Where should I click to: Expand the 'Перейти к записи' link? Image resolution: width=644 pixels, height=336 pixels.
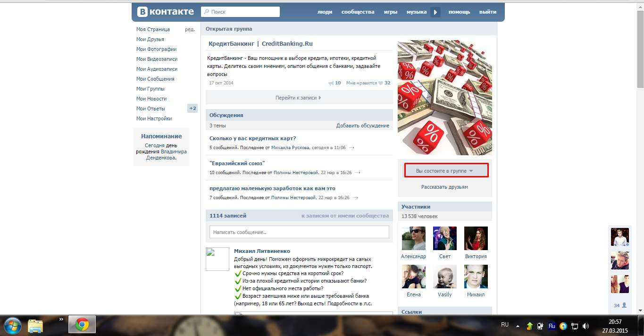(x=298, y=98)
